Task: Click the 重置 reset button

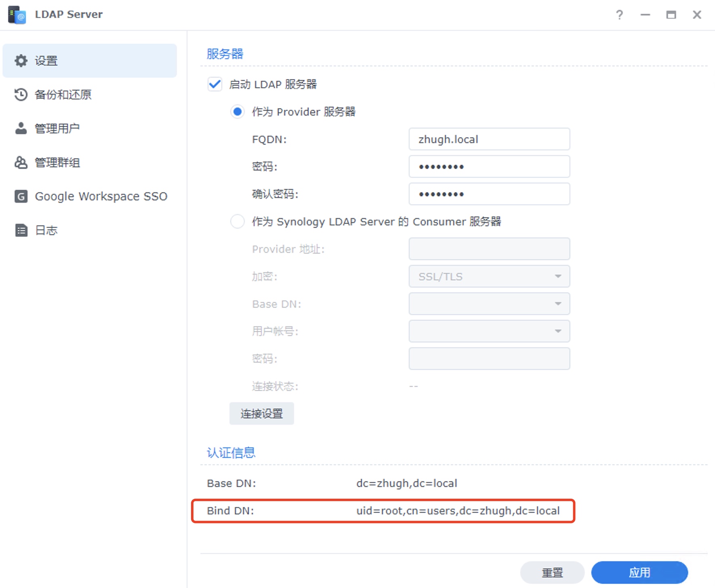Action: click(x=552, y=573)
